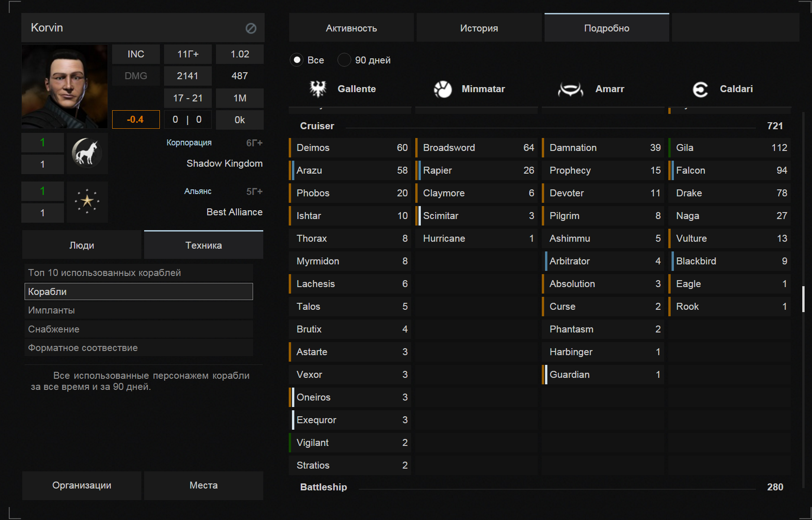Screen dimensions: 812x520
Task: Click the Oneiros ship row
Action: pyautogui.click(x=350, y=397)
